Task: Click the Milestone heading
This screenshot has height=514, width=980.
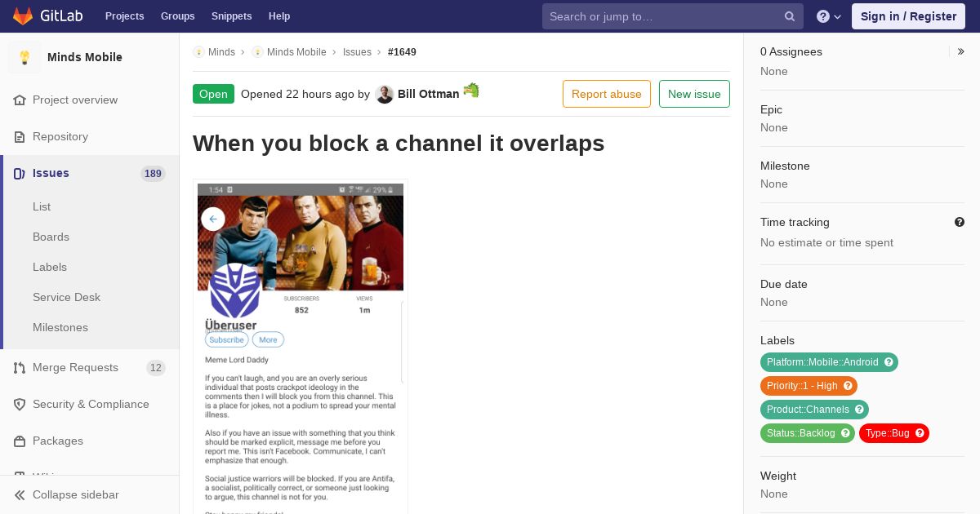Action: coord(785,166)
